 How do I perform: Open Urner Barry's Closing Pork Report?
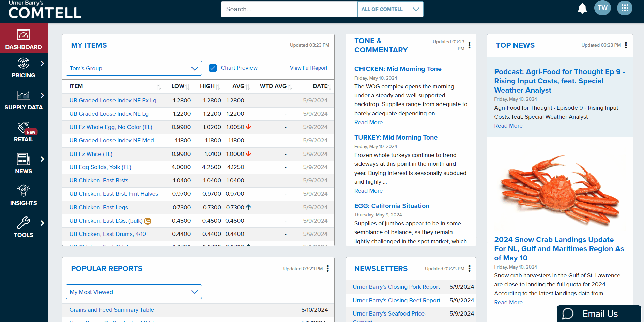(396, 287)
